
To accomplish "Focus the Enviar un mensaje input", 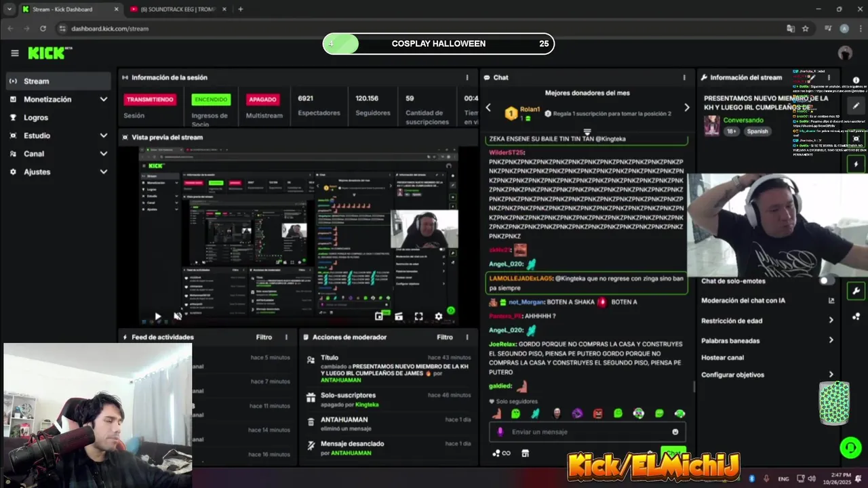I will [x=587, y=432].
